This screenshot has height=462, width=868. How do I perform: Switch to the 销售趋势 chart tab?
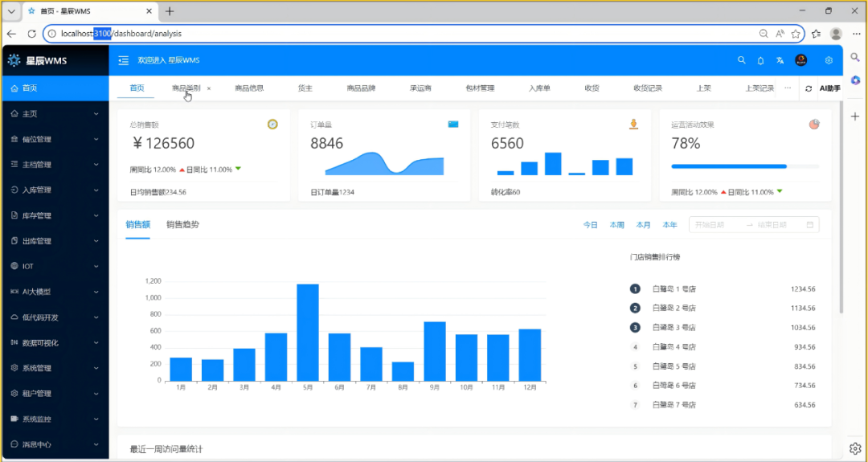pyautogui.click(x=182, y=224)
